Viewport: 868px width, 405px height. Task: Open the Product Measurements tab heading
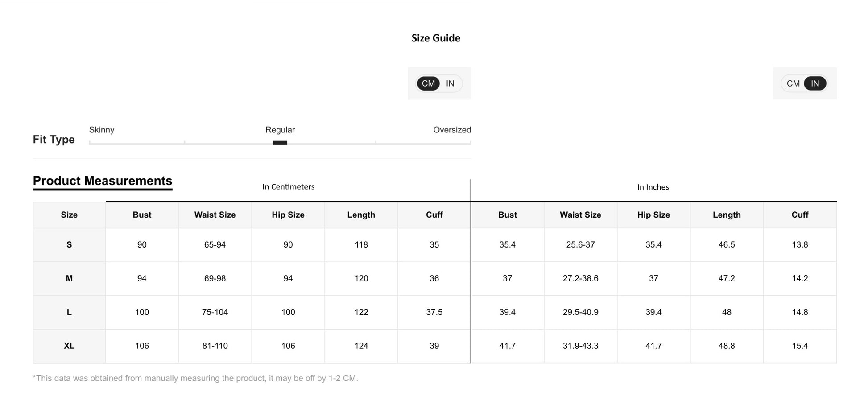[x=103, y=181]
